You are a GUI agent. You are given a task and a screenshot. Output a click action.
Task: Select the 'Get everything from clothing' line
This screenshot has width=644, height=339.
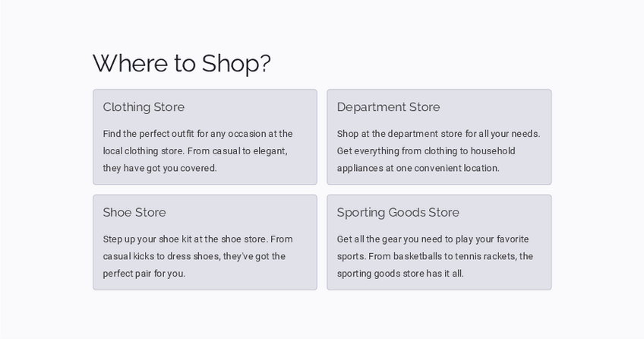click(x=426, y=151)
